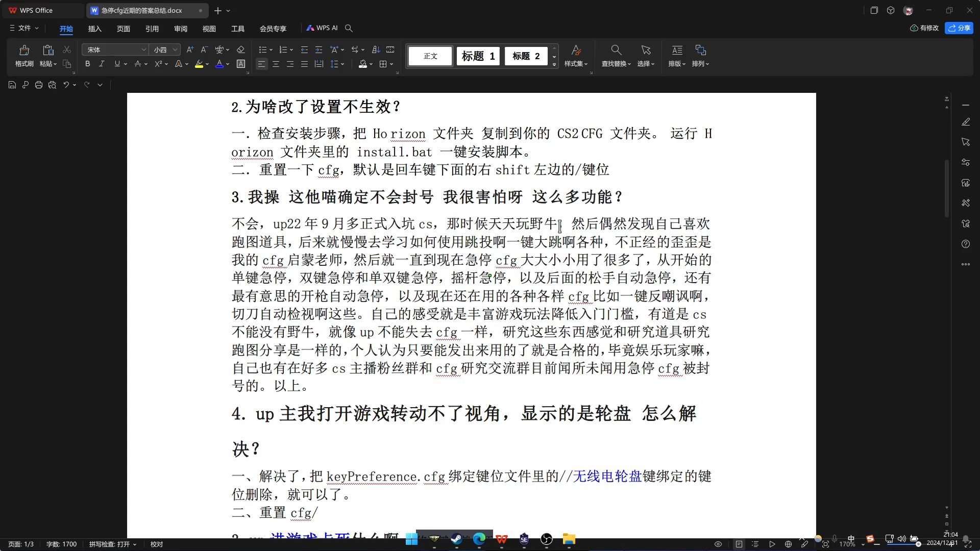Image resolution: width=980 pixels, height=551 pixels.
Task: Click the distributed alignment icon
Action: [x=319, y=64]
